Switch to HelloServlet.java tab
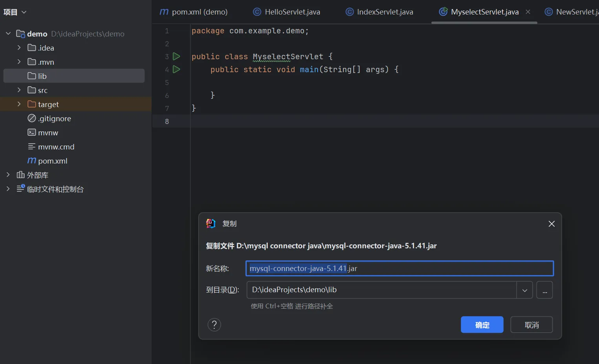Image resolution: width=599 pixels, height=364 pixels. (292, 12)
